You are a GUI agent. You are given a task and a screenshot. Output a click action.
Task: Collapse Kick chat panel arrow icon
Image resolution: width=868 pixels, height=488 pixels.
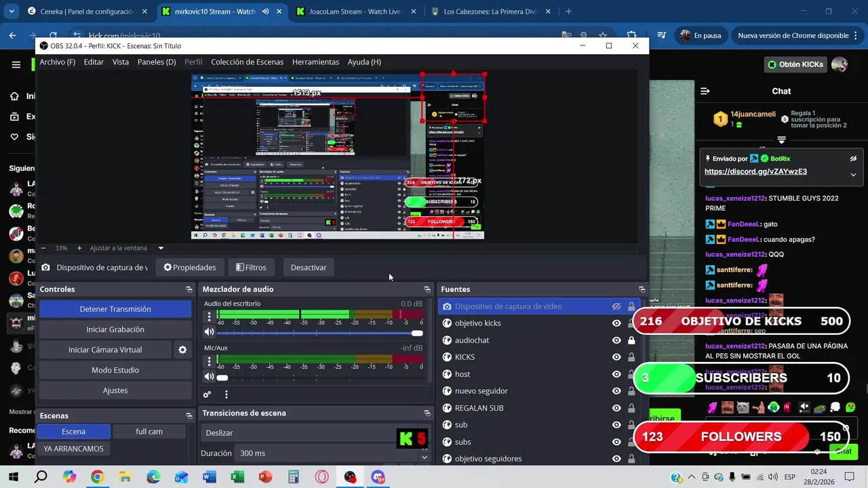(x=705, y=91)
